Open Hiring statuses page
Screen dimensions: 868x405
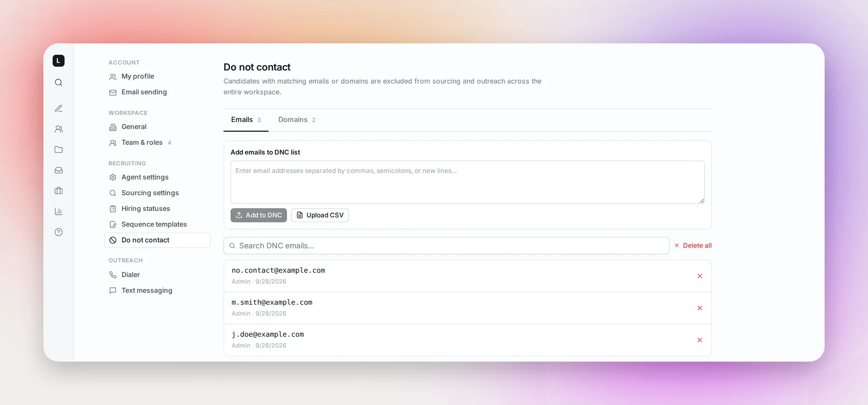coord(157,209)
